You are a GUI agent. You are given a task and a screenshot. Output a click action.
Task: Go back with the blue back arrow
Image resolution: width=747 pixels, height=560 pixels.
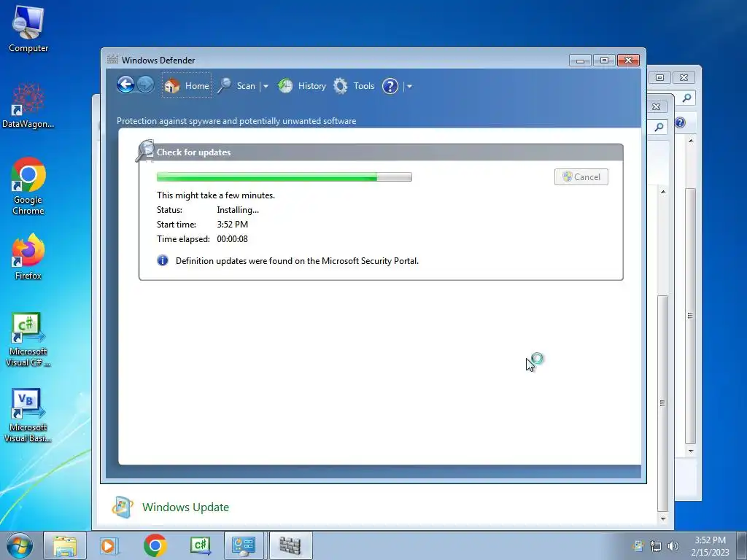tap(125, 85)
